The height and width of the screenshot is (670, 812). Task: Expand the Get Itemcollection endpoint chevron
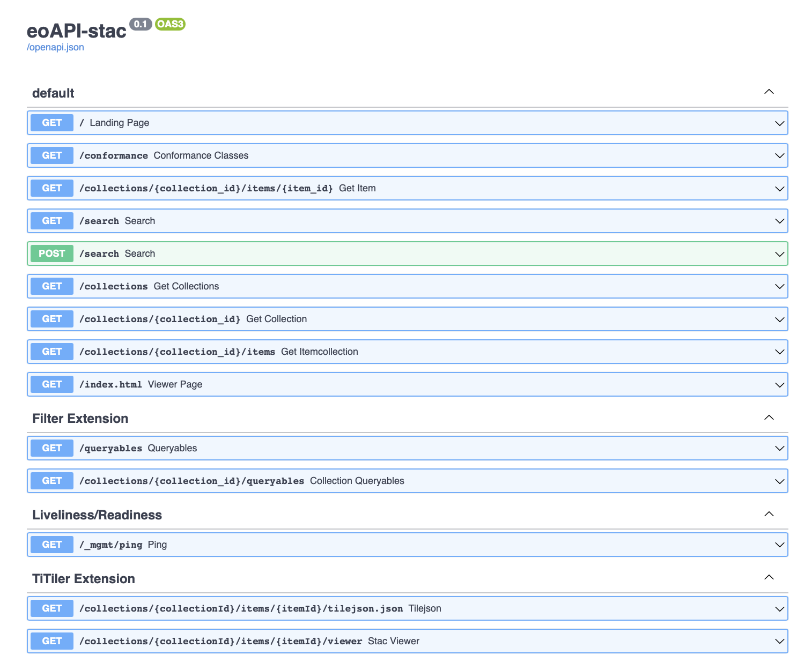coord(779,352)
